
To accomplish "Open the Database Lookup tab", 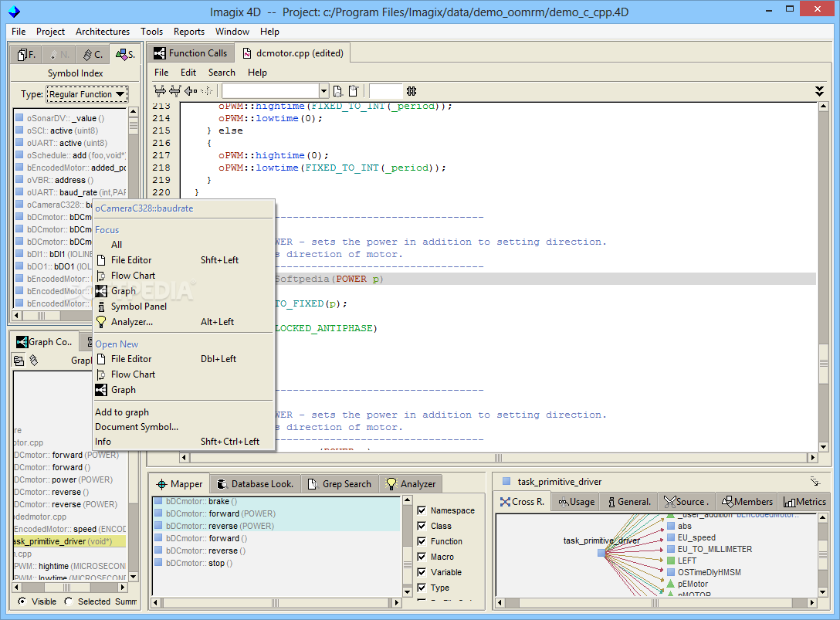I will click(x=255, y=484).
